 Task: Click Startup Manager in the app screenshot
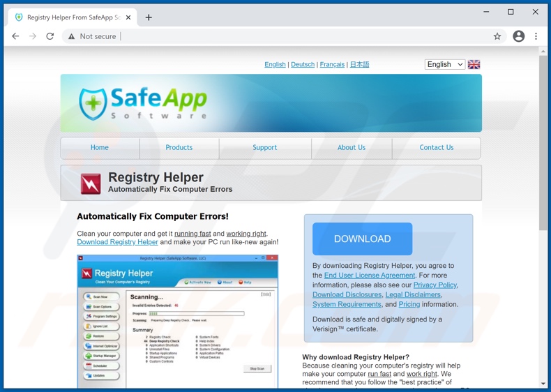pos(101,356)
